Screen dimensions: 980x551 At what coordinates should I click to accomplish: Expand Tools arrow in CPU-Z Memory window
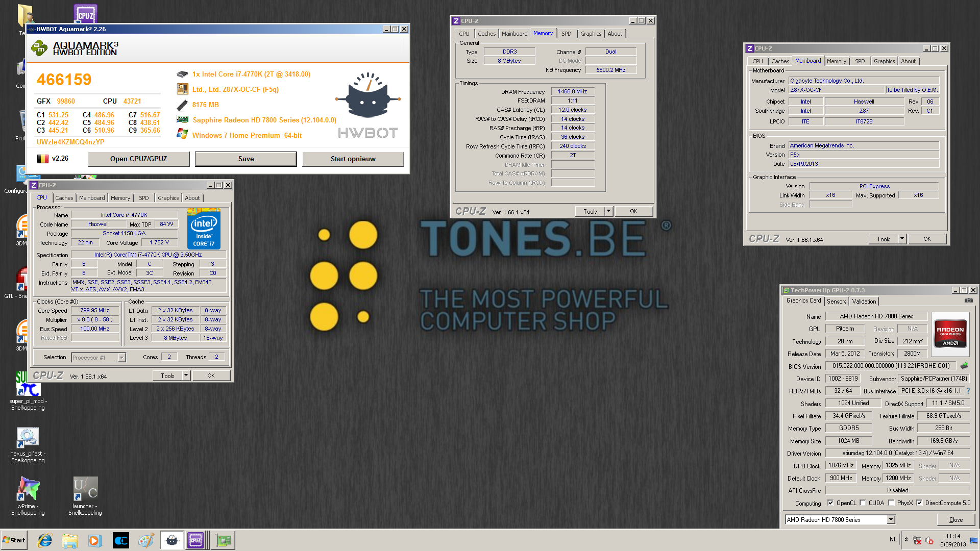[608, 211]
